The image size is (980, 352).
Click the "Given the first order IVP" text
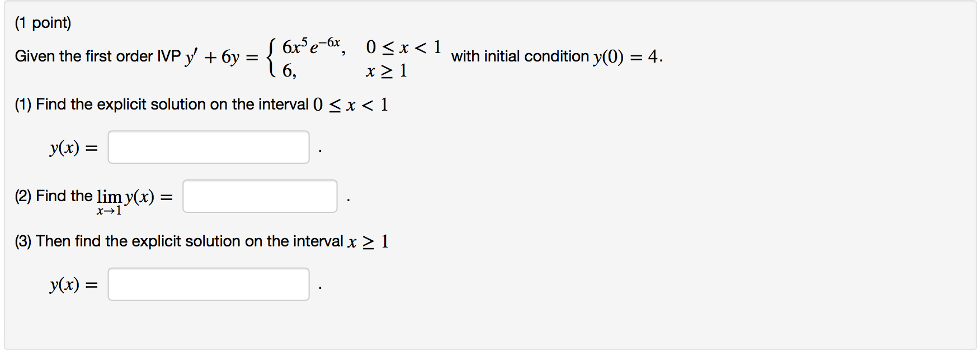click(97, 56)
